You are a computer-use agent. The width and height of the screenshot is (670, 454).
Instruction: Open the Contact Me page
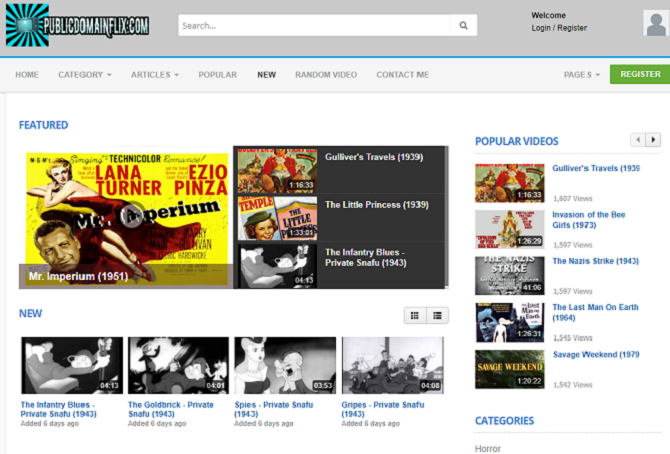tap(403, 75)
